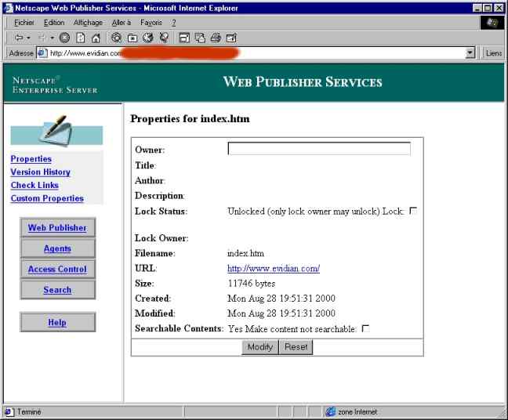Click the status bar page icon near Terminé

(9, 411)
